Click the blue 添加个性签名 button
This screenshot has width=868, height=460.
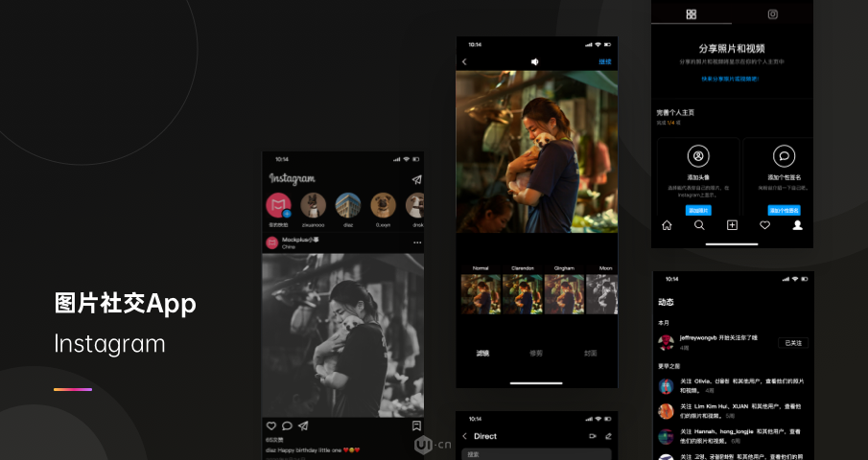click(x=784, y=211)
